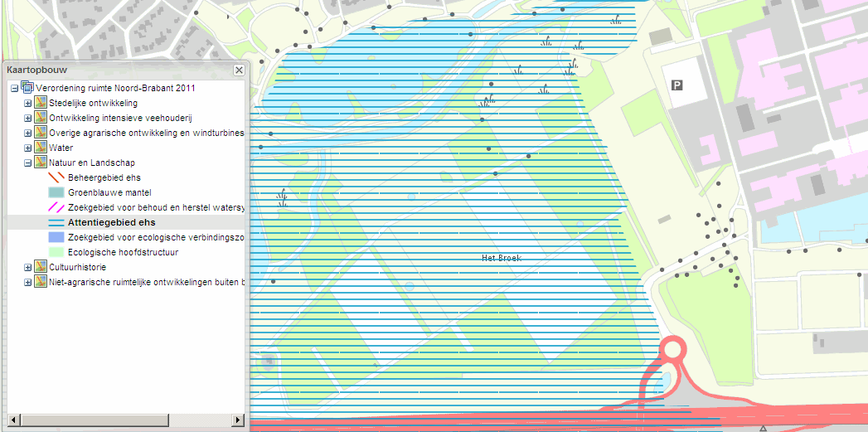Click the Zoekgebied ecologische verbindingszone blue swatch
Viewport: 868px width, 432px height.
[x=56, y=238]
